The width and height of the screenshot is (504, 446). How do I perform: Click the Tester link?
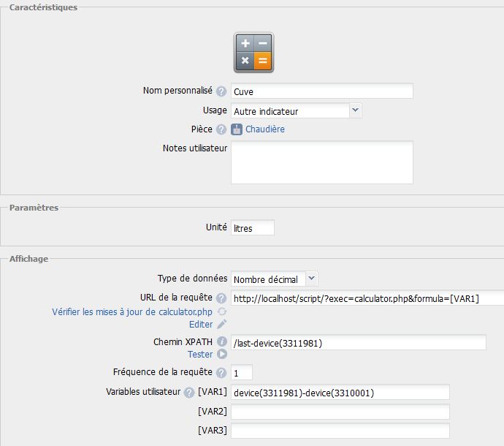200,354
